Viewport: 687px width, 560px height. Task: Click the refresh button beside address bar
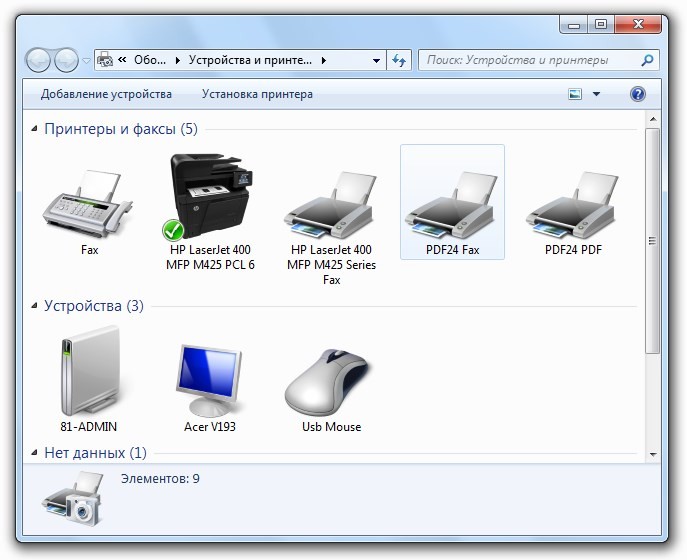tap(400, 60)
